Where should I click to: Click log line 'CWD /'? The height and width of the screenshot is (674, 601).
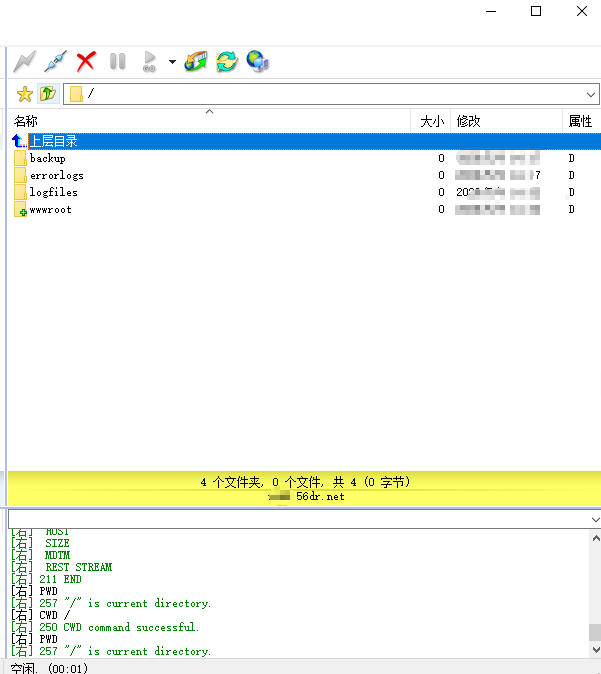[x=55, y=616]
